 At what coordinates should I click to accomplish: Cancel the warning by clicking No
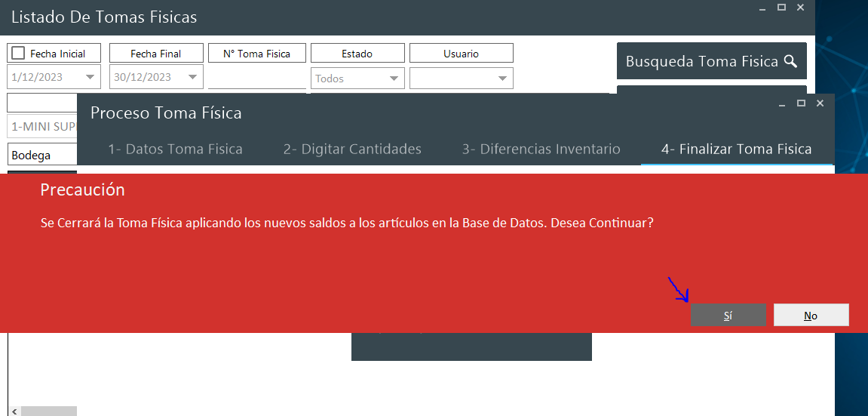[811, 316]
